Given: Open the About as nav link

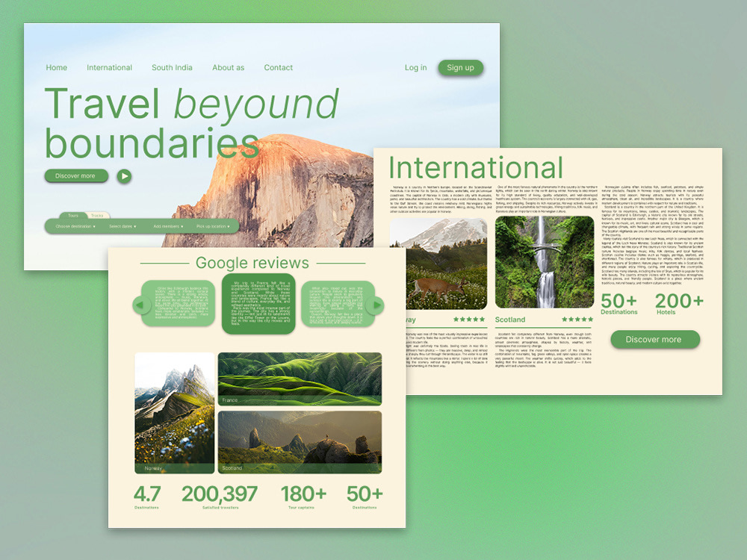Looking at the screenshot, I should (x=228, y=68).
